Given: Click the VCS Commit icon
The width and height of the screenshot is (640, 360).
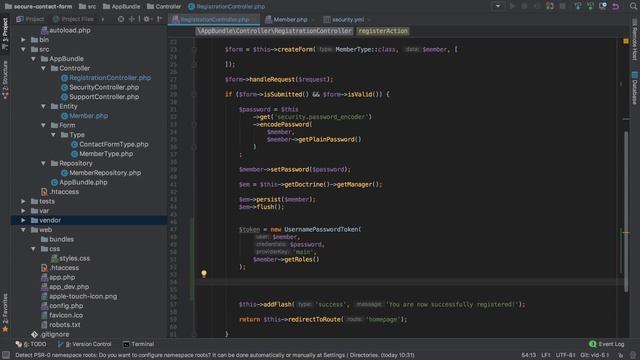Looking at the screenshot, I should (x=590, y=6).
